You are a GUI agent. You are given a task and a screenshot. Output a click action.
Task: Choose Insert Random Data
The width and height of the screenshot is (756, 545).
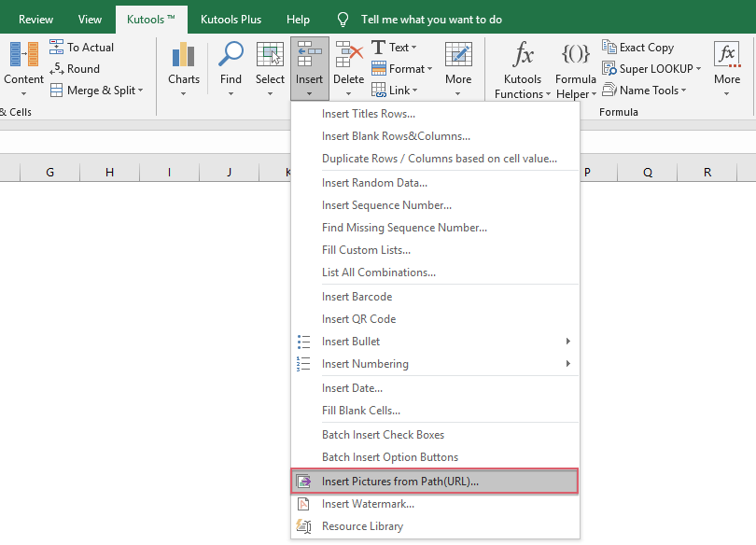(x=374, y=182)
